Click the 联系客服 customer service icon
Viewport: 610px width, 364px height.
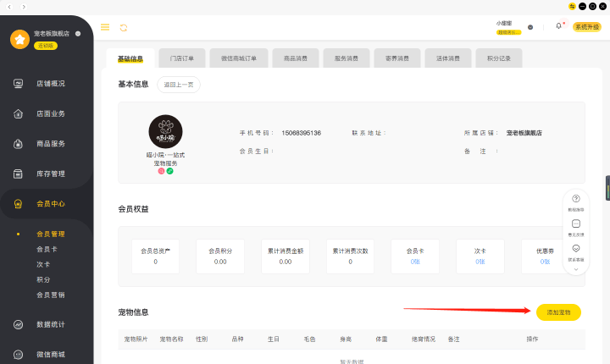pyautogui.click(x=576, y=249)
